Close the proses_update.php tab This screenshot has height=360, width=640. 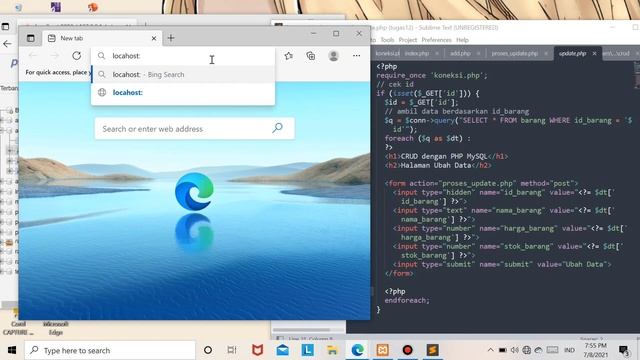(546, 53)
